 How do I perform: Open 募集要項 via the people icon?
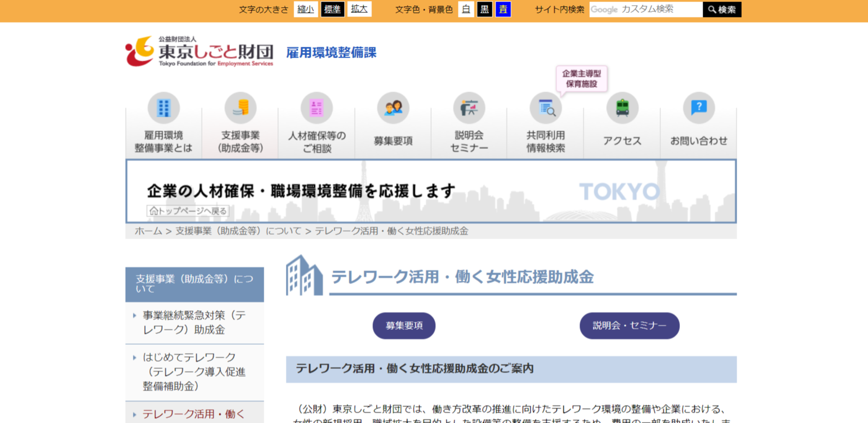coord(393,108)
